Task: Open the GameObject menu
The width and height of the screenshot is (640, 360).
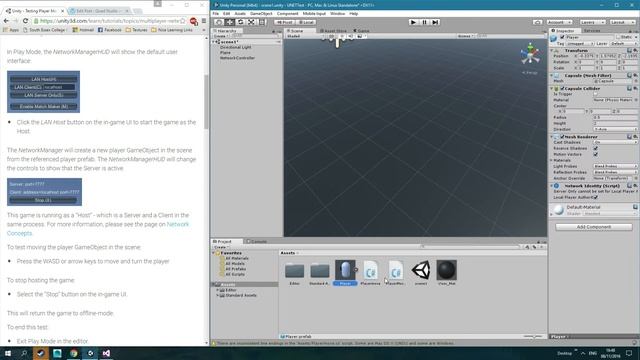Action: point(261,13)
